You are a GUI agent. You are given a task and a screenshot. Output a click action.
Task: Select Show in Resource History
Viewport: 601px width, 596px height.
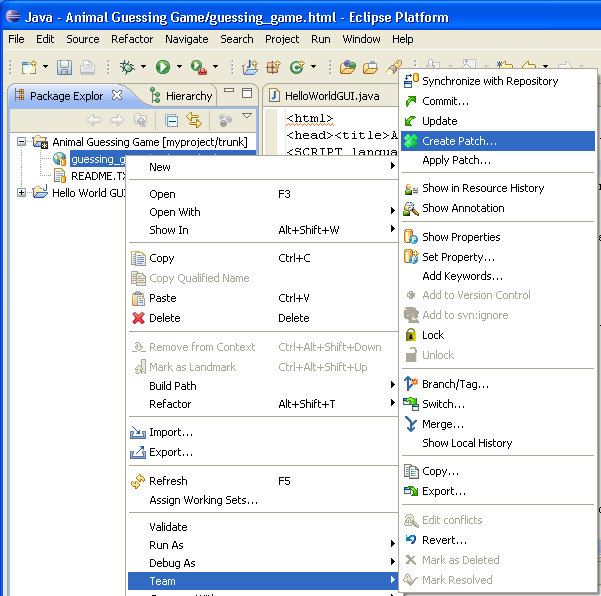[498, 188]
